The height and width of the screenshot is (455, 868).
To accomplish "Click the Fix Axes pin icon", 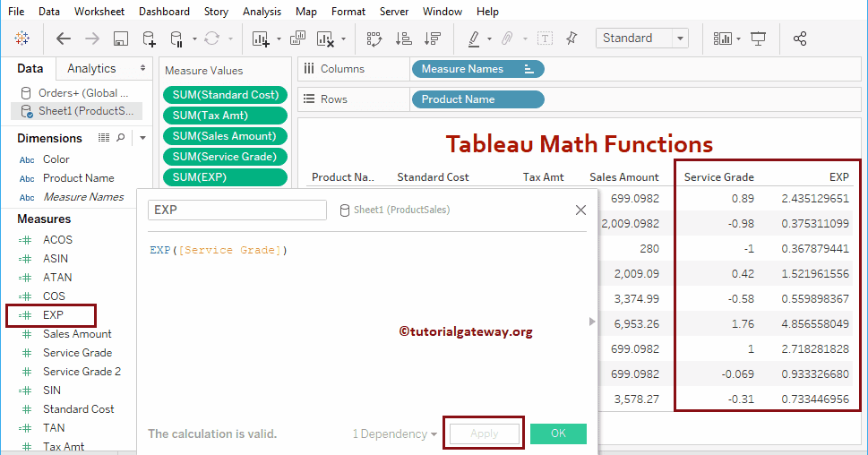I will [572, 39].
